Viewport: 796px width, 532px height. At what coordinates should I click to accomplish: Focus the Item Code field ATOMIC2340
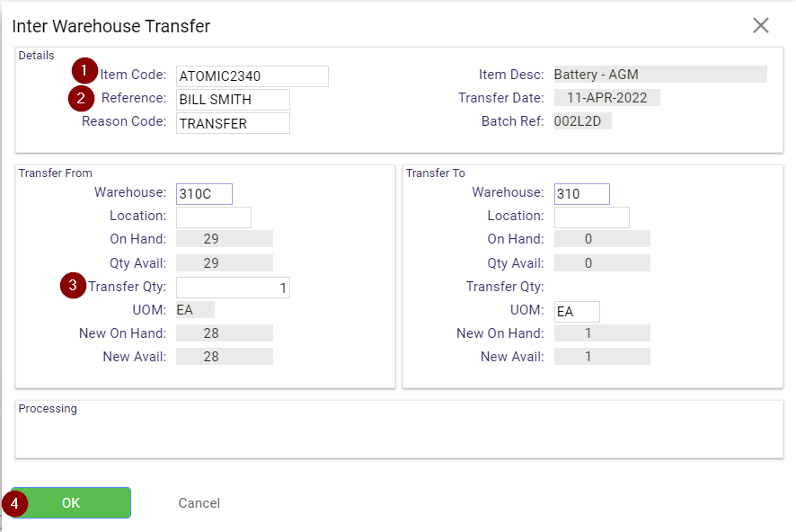click(x=252, y=76)
